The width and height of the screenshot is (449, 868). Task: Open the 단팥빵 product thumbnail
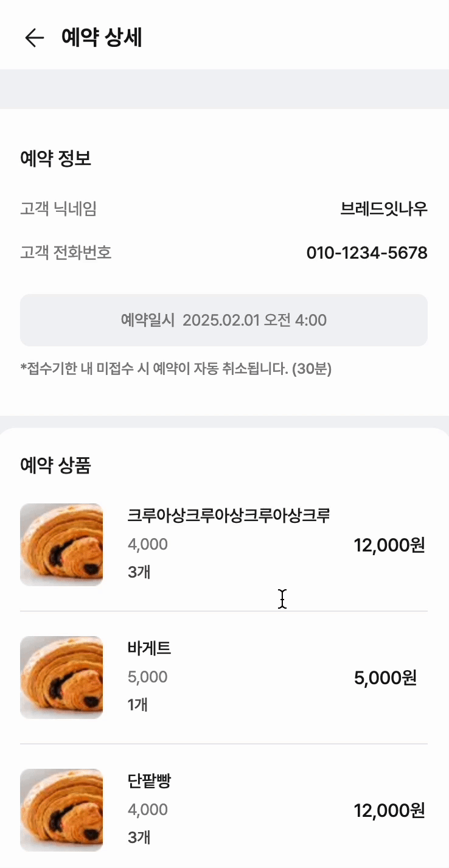coord(61,810)
